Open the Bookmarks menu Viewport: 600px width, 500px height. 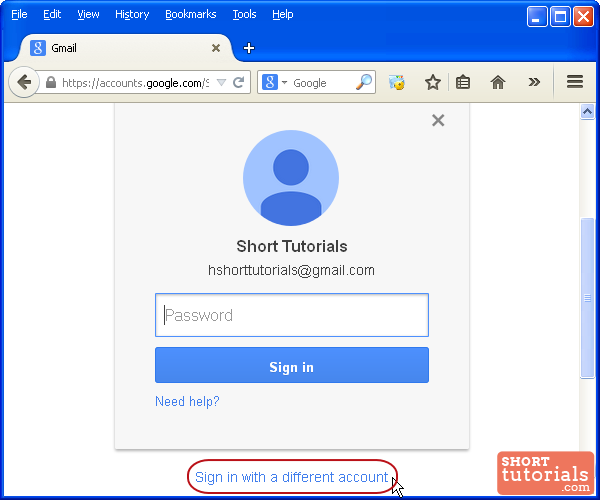click(190, 14)
